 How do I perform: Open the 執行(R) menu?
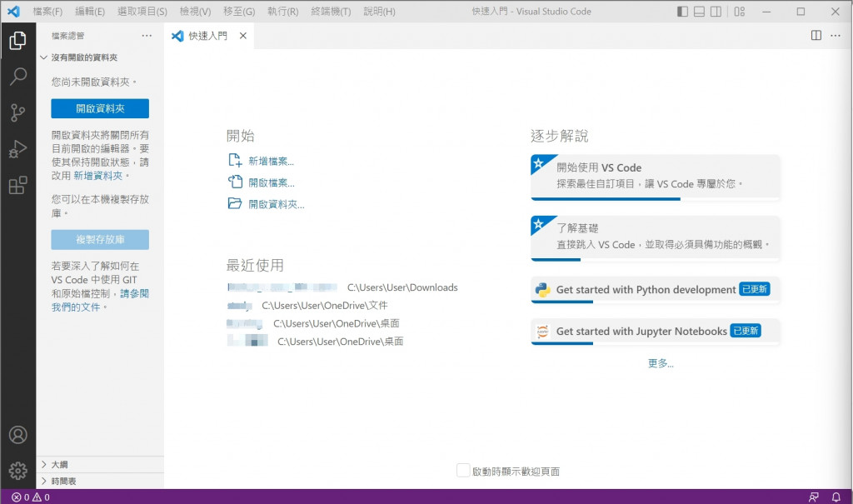tap(283, 12)
